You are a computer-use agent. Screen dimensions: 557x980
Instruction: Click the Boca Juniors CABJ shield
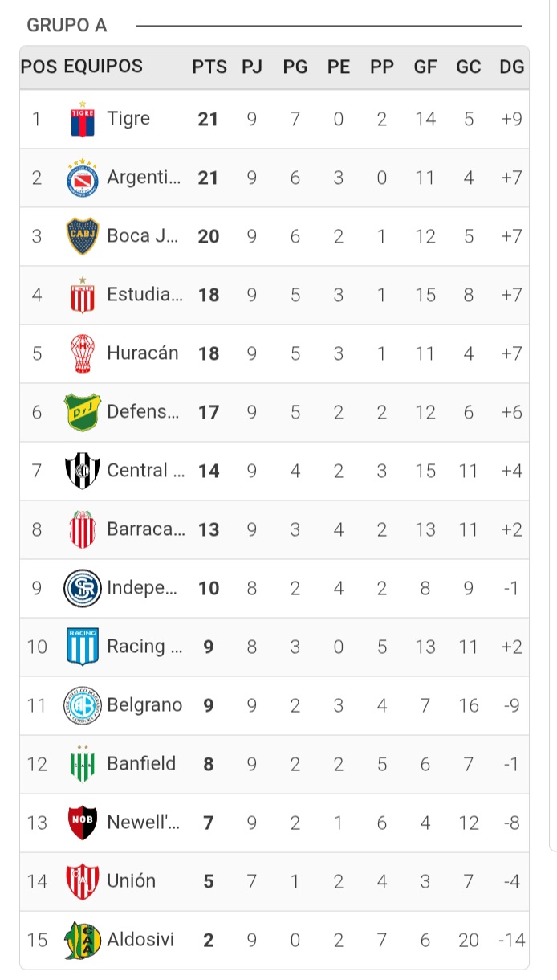(83, 237)
